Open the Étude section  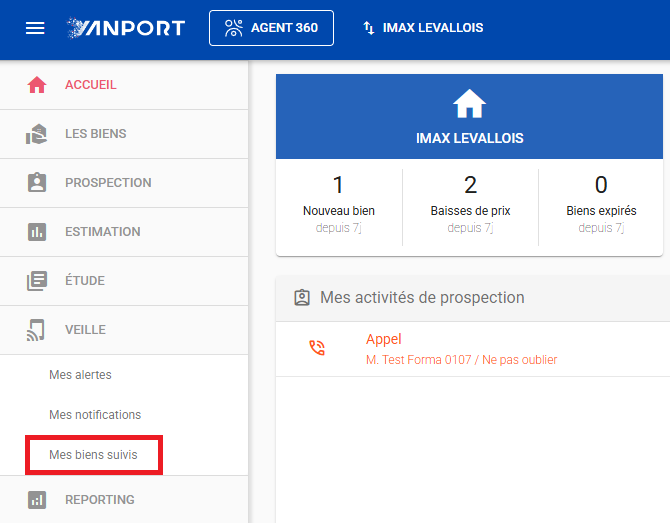click(x=124, y=281)
